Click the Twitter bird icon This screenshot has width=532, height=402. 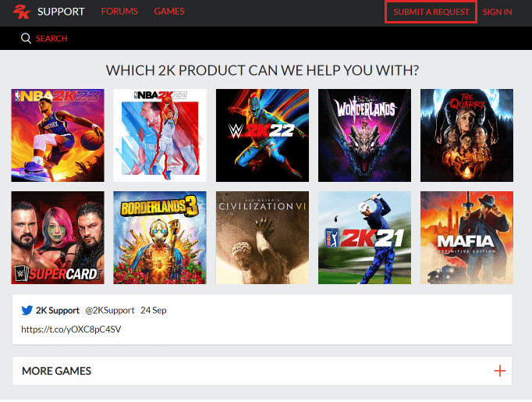(27, 311)
